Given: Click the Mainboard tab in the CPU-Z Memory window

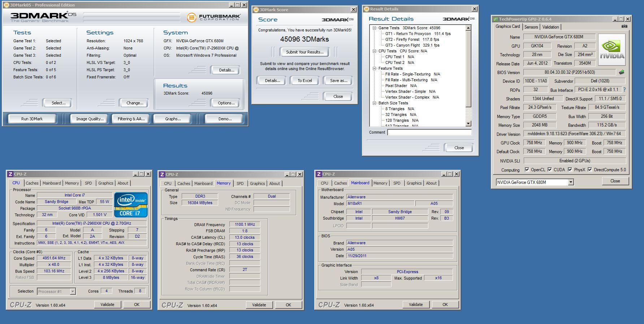Looking at the screenshot, I should (x=203, y=183).
